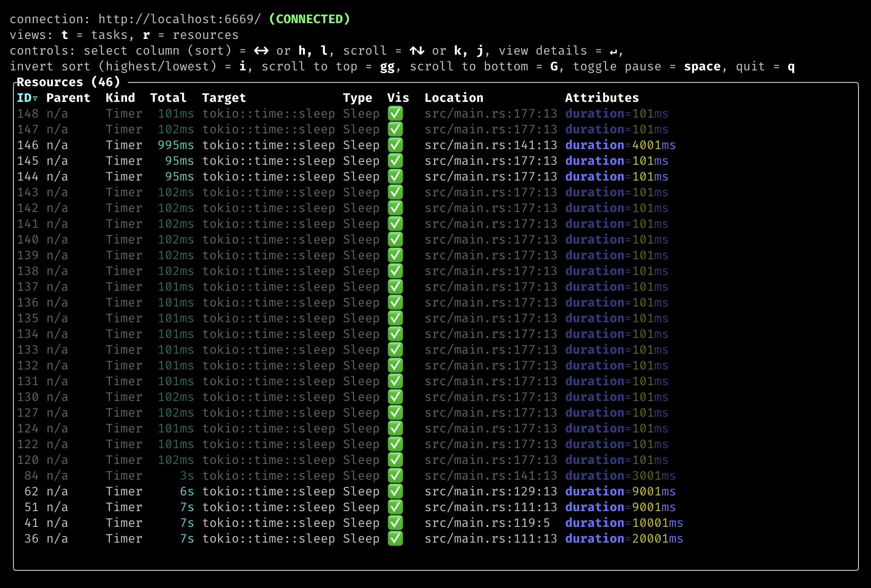Click resource ID 127
The width and height of the screenshot is (871, 588).
[28, 413]
